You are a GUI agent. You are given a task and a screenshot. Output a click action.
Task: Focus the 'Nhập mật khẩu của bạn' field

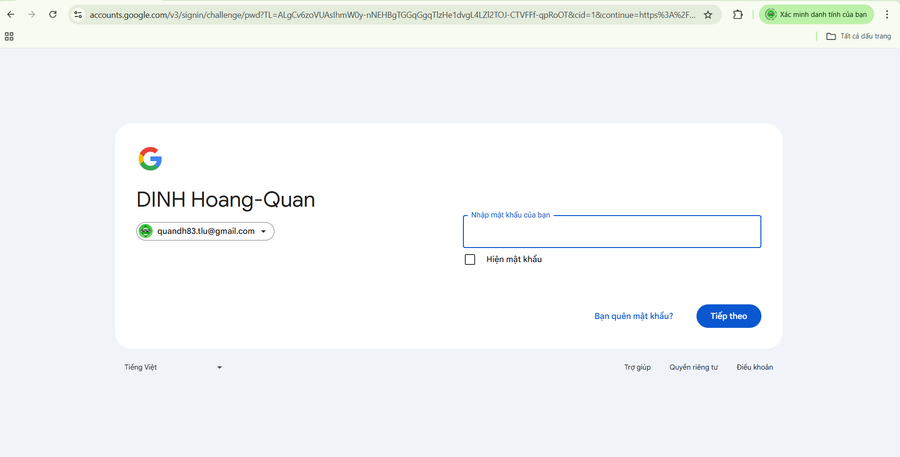coord(612,231)
